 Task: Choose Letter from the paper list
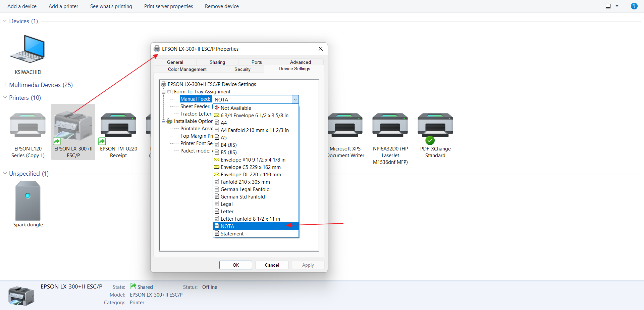click(x=256, y=212)
